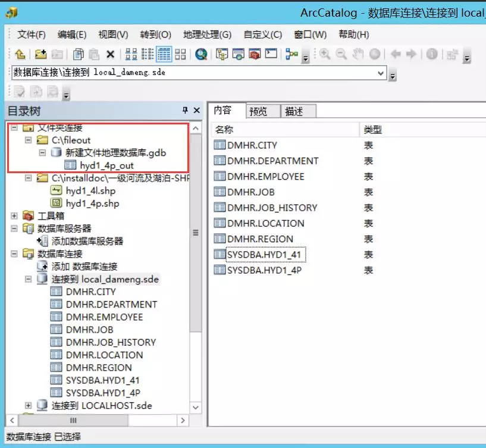Click 添加 数据库连接 in tree
This screenshot has height=448, width=486.
[x=84, y=267]
